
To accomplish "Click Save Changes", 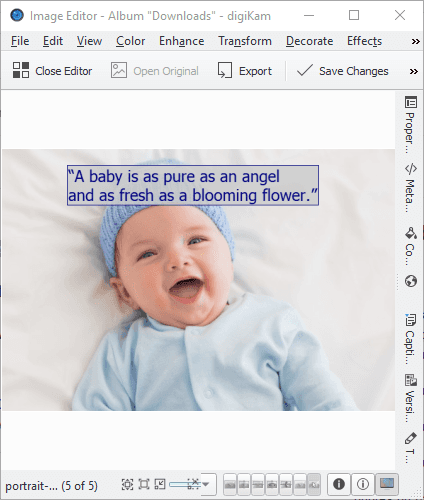I will pyautogui.click(x=342, y=71).
